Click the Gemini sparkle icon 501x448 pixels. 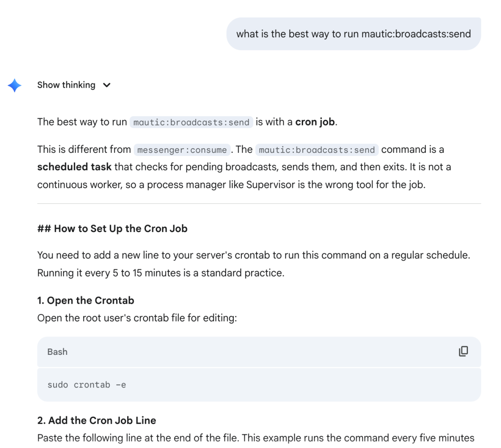15,85
